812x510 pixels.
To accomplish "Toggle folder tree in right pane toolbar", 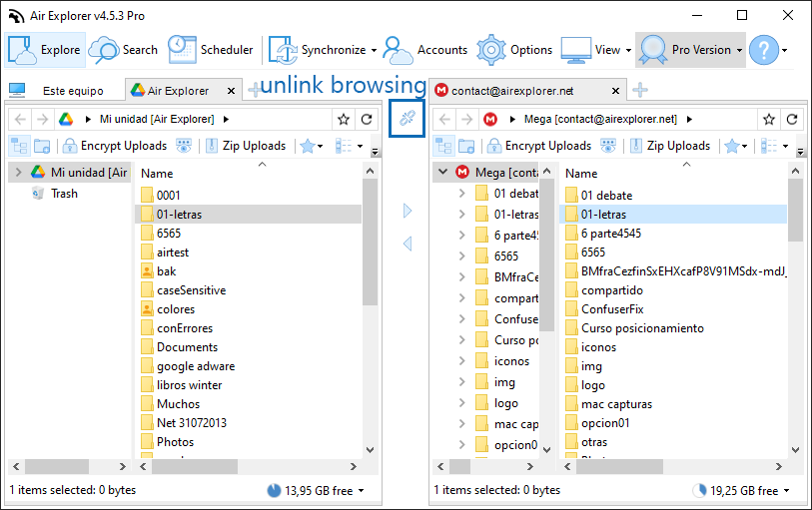I will click(444, 146).
